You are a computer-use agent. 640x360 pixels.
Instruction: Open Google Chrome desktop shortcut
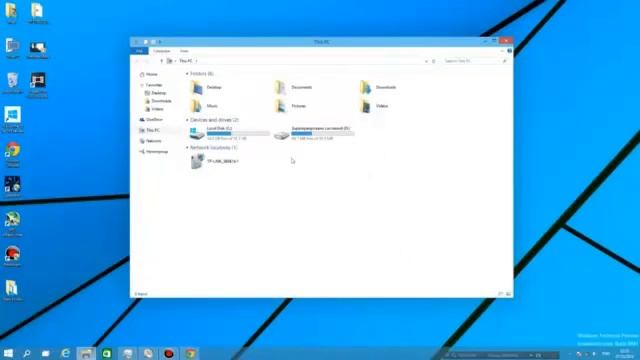(13, 154)
